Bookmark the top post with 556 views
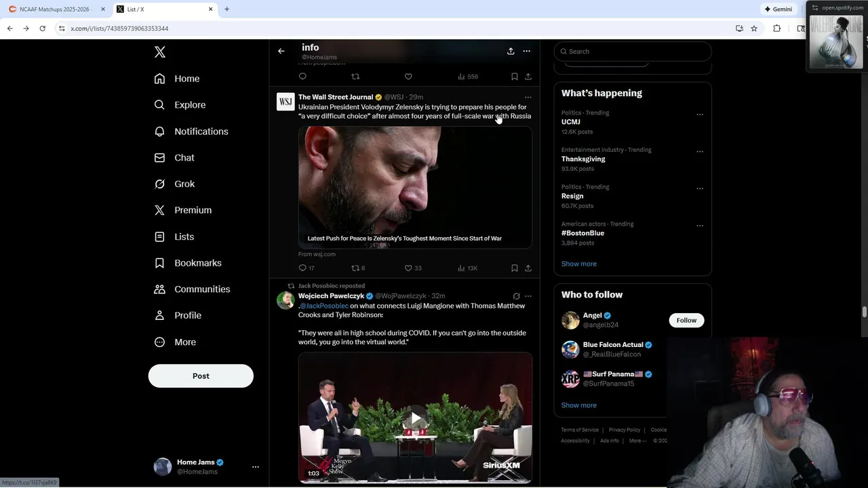Image resolution: width=868 pixels, height=488 pixels. [x=514, y=77]
